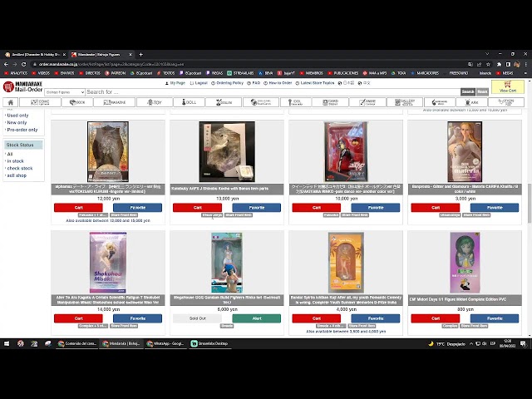Screen dimensions: 532x399
Task: Open the DOLL category
Action: 189,102
